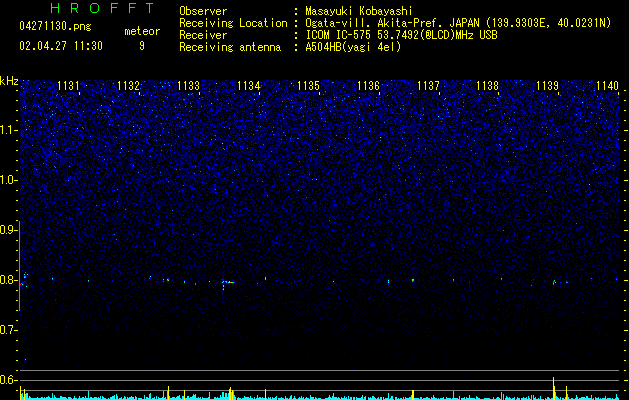Image resolution: width=629 pixels, height=400 pixels.
Task: Click the kHz axis unit label
Action: pyautogui.click(x=9, y=81)
